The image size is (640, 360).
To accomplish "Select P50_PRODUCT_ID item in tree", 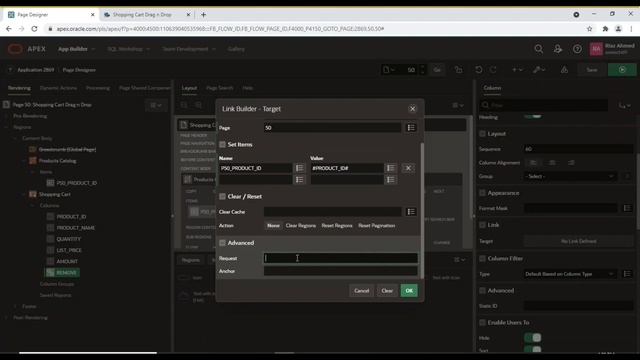I will pyautogui.click(x=76, y=183).
